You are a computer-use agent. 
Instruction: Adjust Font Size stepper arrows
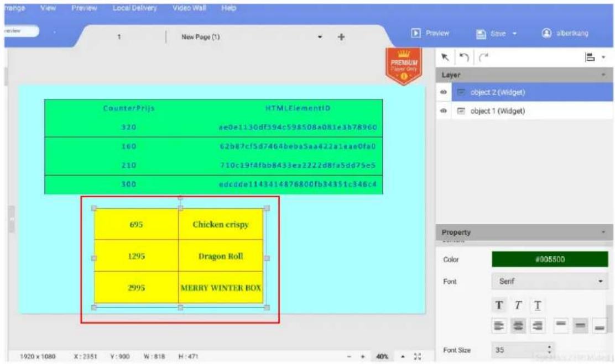pyautogui.click(x=550, y=350)
